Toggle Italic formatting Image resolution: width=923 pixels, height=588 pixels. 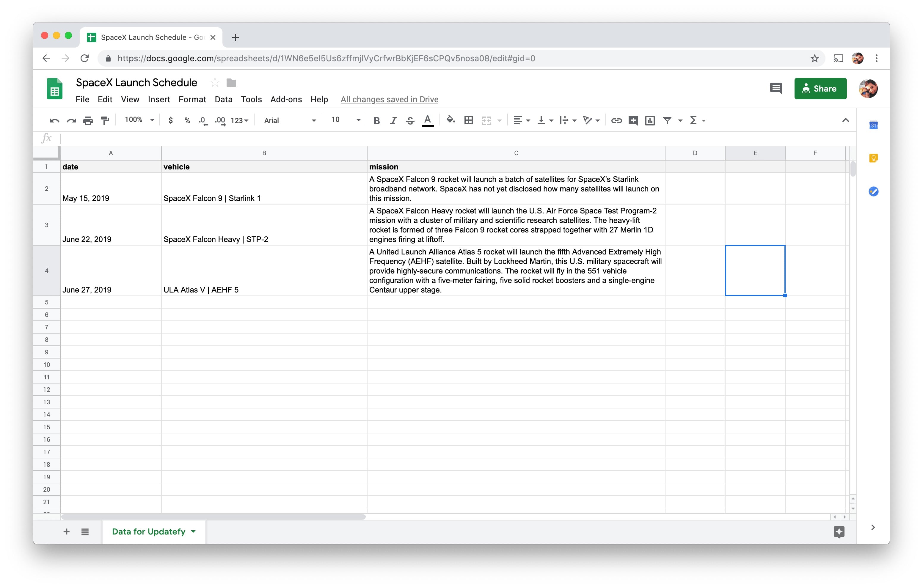[x=393, y=121]
